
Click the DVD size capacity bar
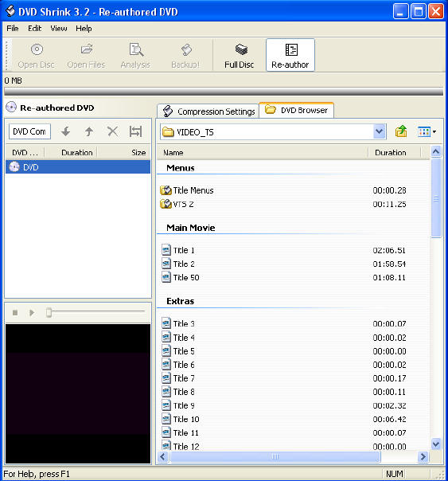[224, 92]
